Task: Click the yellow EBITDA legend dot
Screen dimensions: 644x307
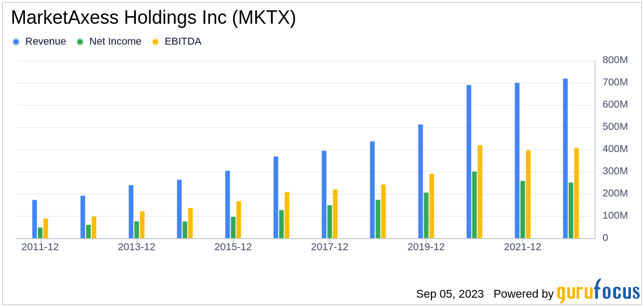Action: (x=155, y=42)
